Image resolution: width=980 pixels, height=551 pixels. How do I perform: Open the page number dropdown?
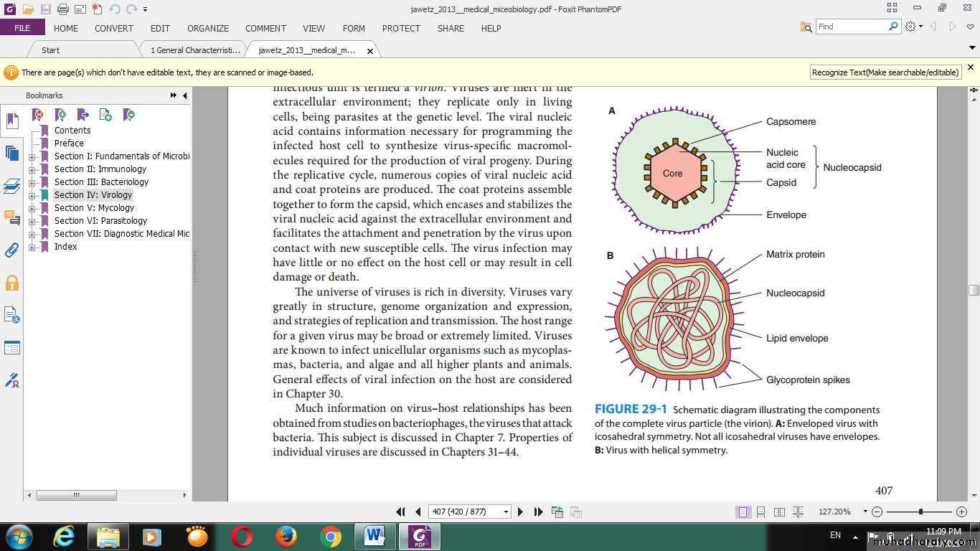coord(506,512)
